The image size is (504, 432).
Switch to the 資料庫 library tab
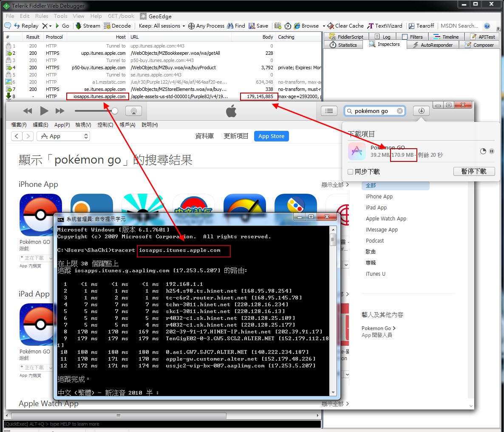pyautogui.click(x=204, y=136)
